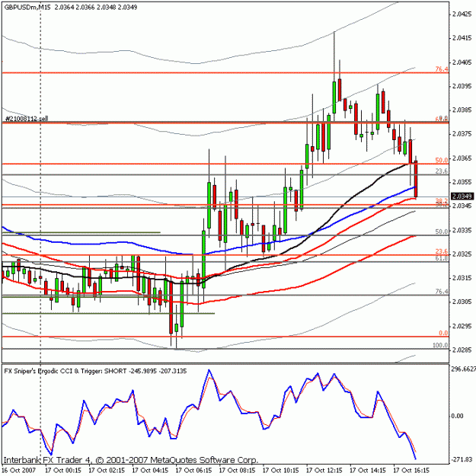Click the 17 Oct 12:15 time label

tap(324, 471)
